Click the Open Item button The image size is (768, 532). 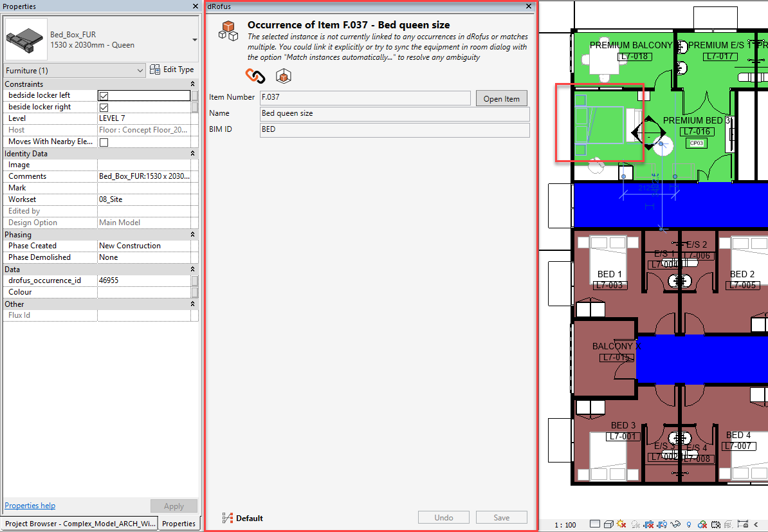501,98
